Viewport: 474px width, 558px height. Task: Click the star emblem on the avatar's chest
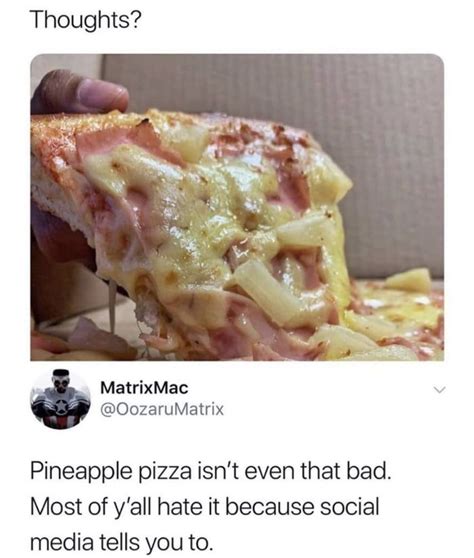(62, 409)
